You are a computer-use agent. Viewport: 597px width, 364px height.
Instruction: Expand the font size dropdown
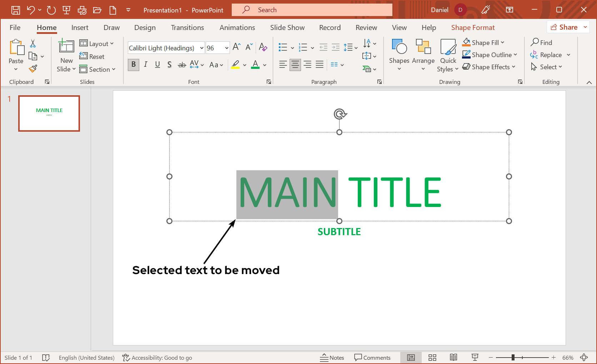coord(226,48)
